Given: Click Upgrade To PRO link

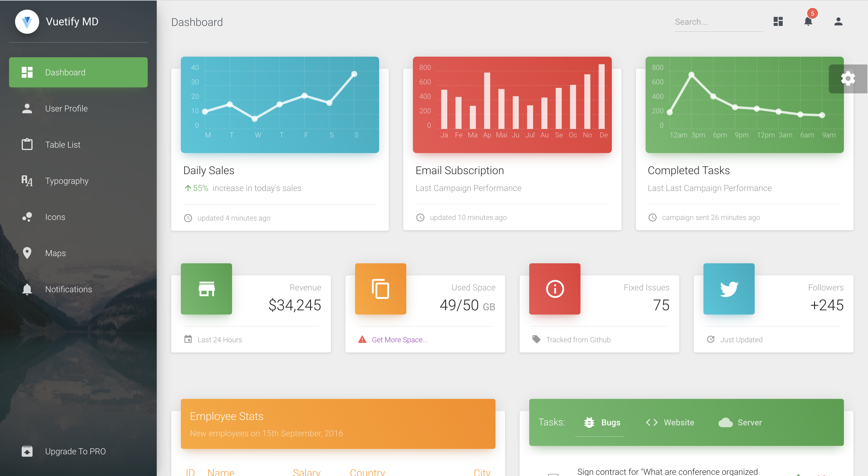Looking at the screenshot, I should (75, 451).
